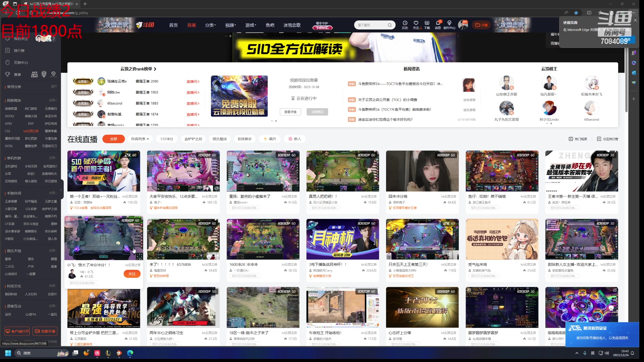The width and height of the screenshot is (644, 362).
Task: Open 鱼吧 in top navigation
Action: (270, 25)
